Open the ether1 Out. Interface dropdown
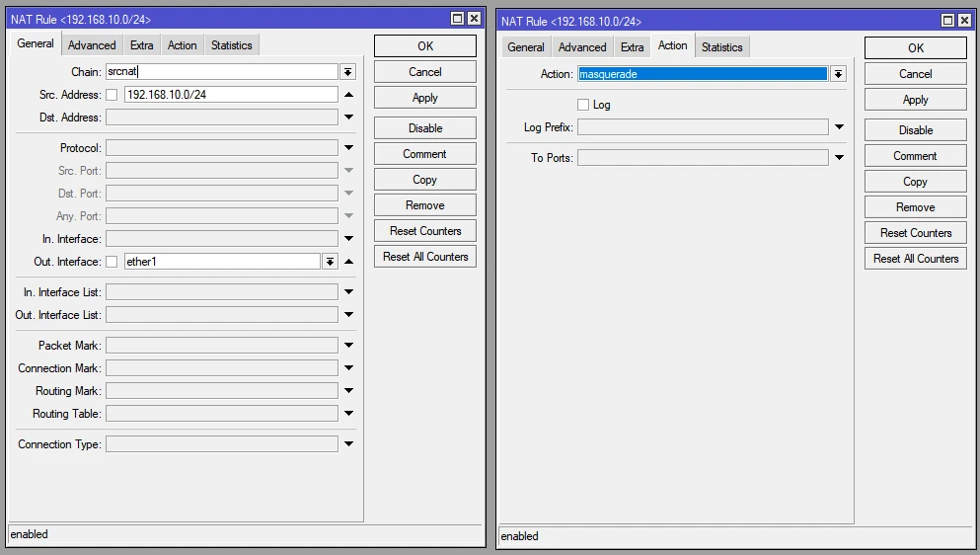980x555 pixels. [330, 262]
